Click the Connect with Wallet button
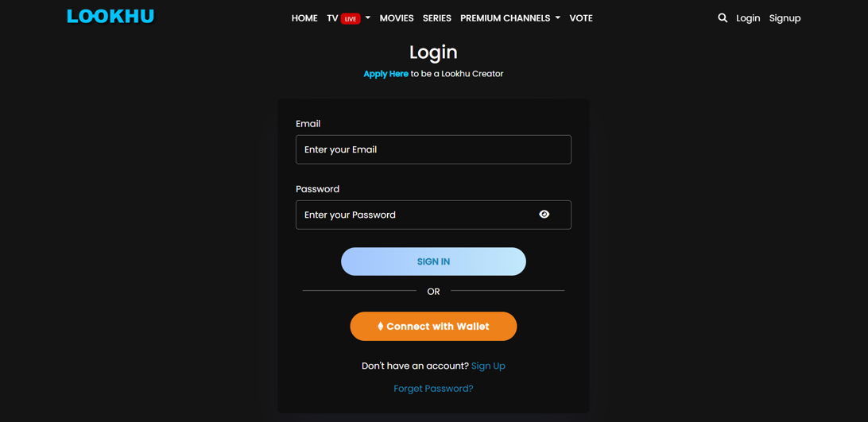The image size is (868, 422). pyautogui.click(x=433, y=326)
